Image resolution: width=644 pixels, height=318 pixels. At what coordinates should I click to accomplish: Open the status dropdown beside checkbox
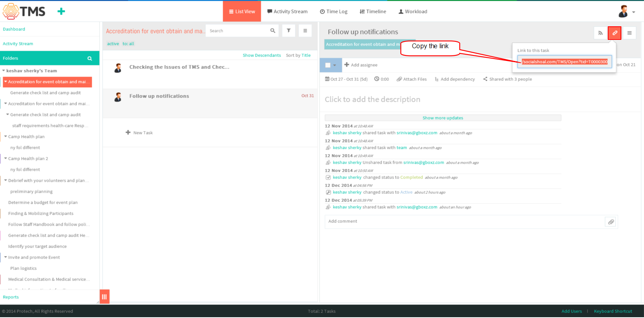(335, 65)
